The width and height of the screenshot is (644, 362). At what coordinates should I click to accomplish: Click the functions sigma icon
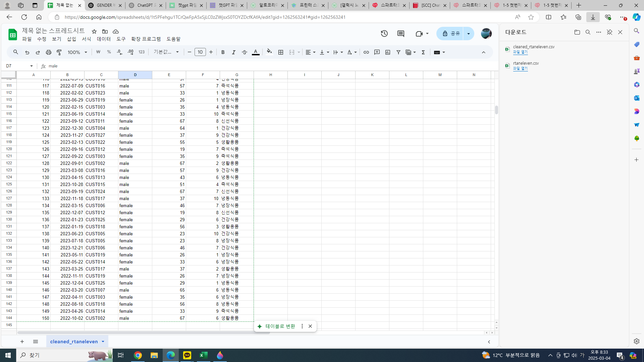click(x=423, y=52)
